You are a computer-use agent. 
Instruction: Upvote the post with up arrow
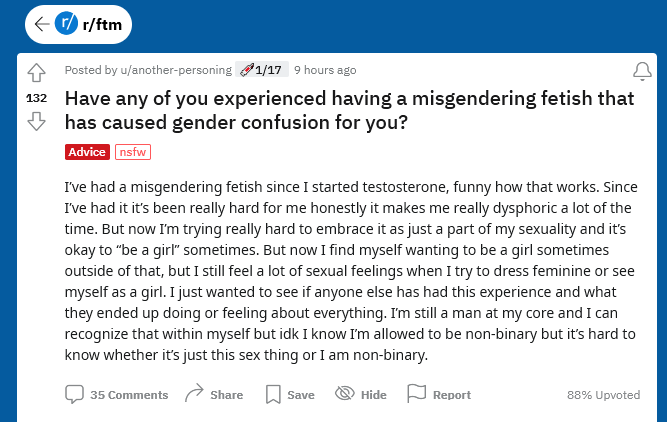(x=37, y=72)
